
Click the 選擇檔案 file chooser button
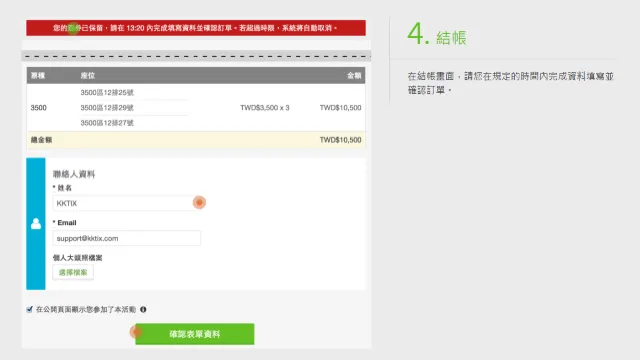coord(73,272)
